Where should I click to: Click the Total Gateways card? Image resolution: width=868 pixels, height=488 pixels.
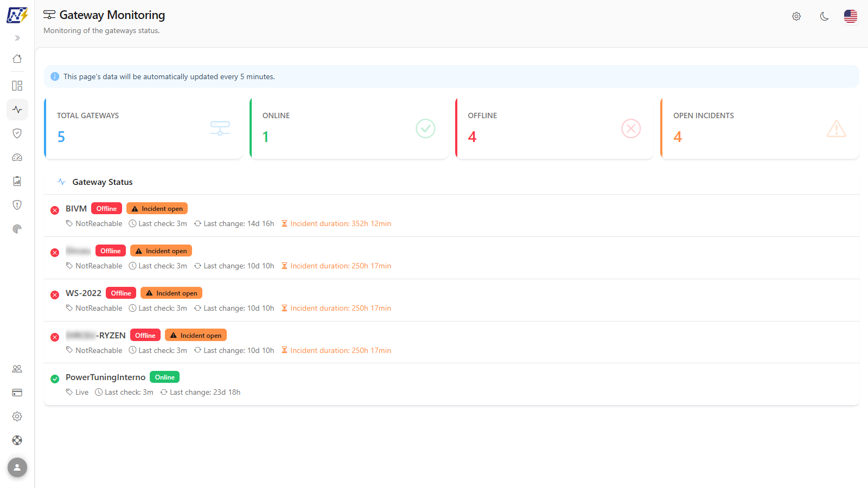pos(143,129)
